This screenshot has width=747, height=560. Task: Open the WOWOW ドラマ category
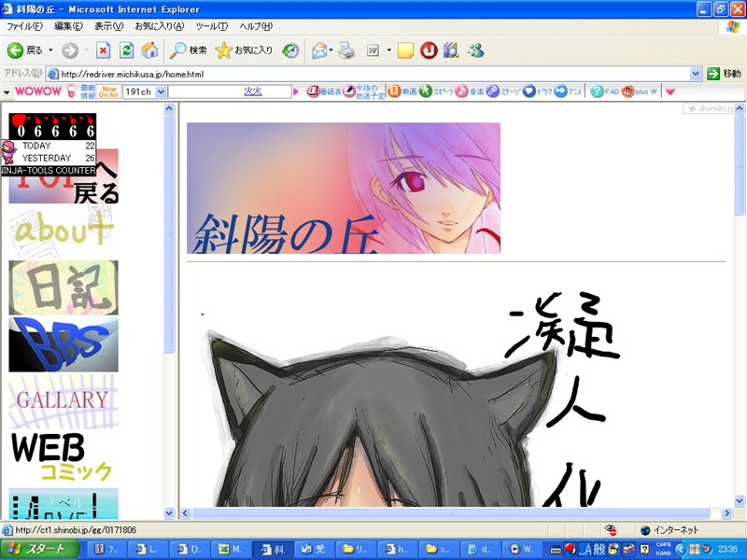(538, 91)
